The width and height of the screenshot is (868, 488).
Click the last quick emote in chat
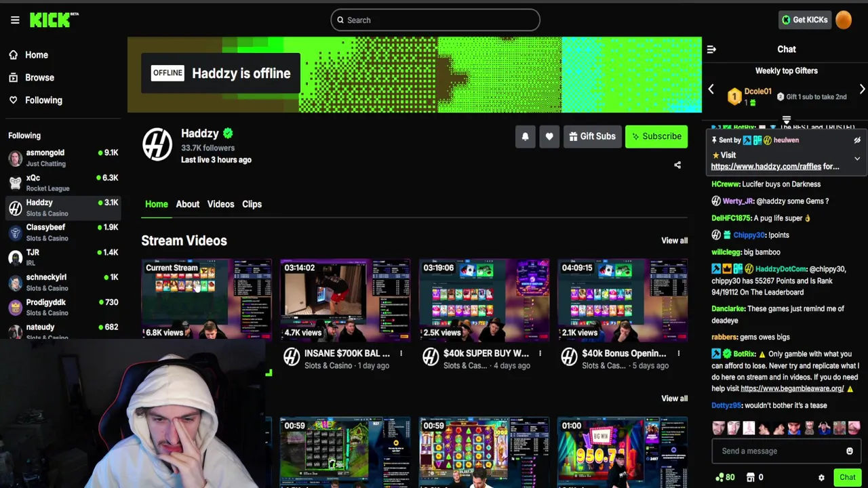click(x=853, y=428)
